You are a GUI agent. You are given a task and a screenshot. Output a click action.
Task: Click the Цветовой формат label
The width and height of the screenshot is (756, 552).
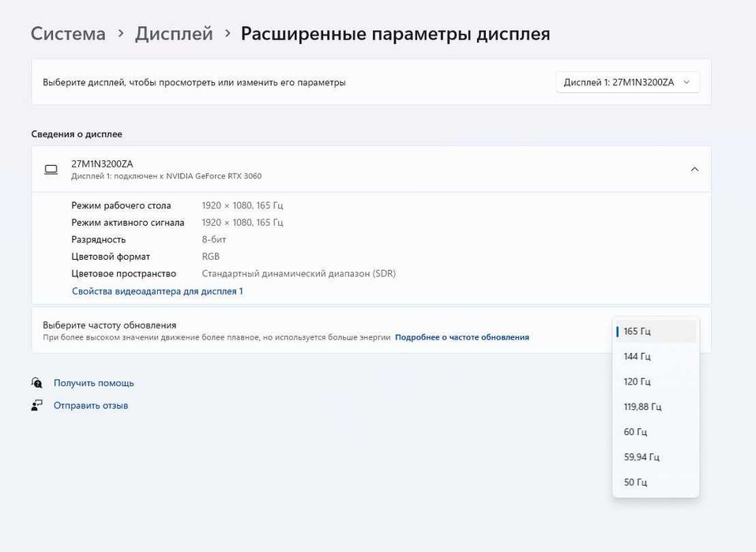tap(111, 257)
